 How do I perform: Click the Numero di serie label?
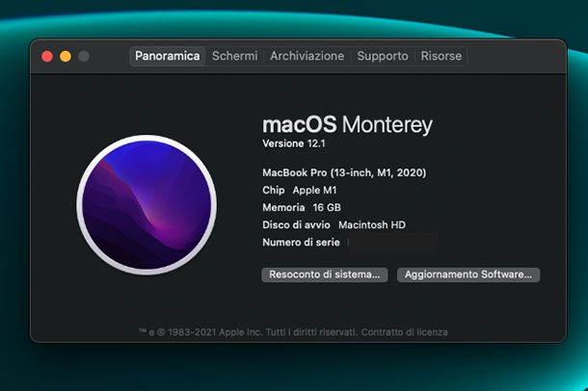(301, 243)
